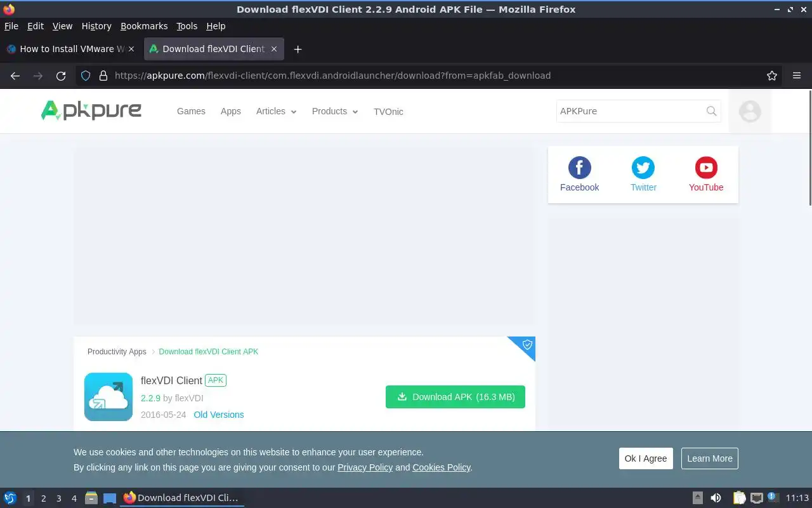This screenshot has height=508, width=812.
Task: Expand the Articles dropdown menu
Action: coord(277,111)
